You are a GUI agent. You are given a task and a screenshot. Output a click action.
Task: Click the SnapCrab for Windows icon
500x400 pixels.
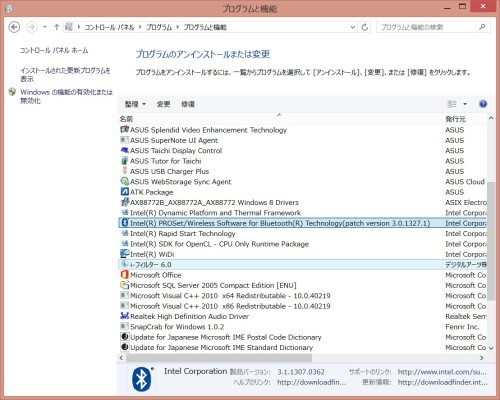[124, 326]
